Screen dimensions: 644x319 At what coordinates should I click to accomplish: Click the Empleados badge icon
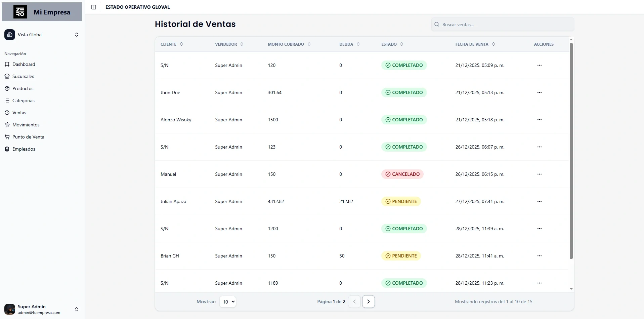(x=7, y=149)
